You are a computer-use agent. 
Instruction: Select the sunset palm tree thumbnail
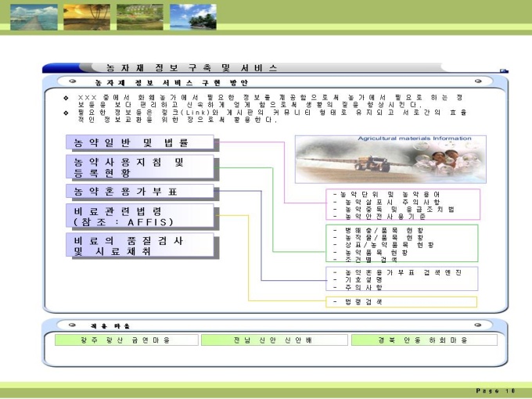[87, 17]
